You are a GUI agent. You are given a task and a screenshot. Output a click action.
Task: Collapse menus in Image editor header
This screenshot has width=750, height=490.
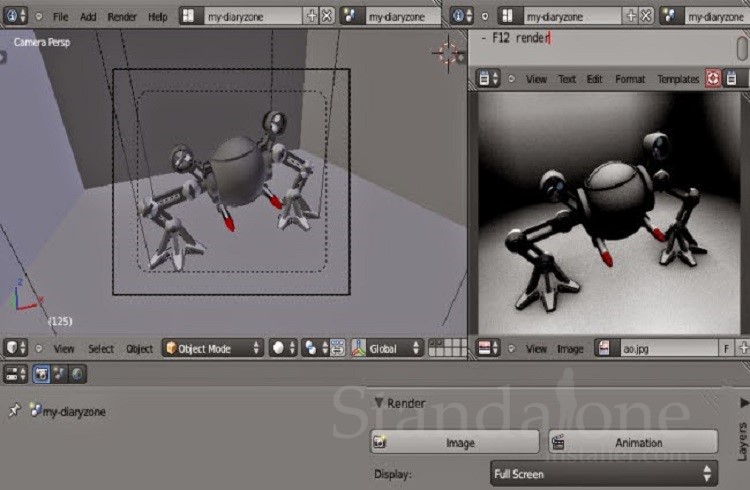[x=511, y=348]
